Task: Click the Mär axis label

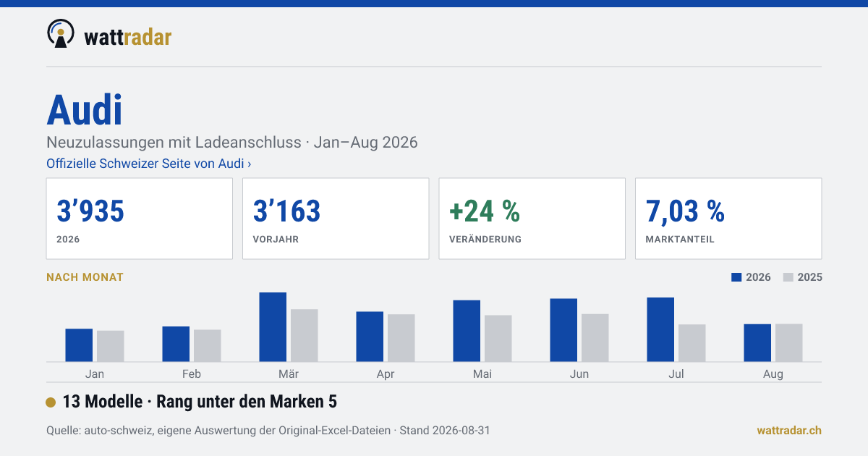Action: point(289,374)
